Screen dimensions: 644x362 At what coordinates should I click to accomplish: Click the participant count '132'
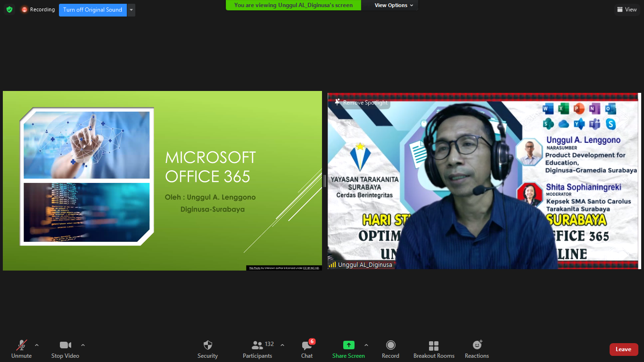pos(270,344)
